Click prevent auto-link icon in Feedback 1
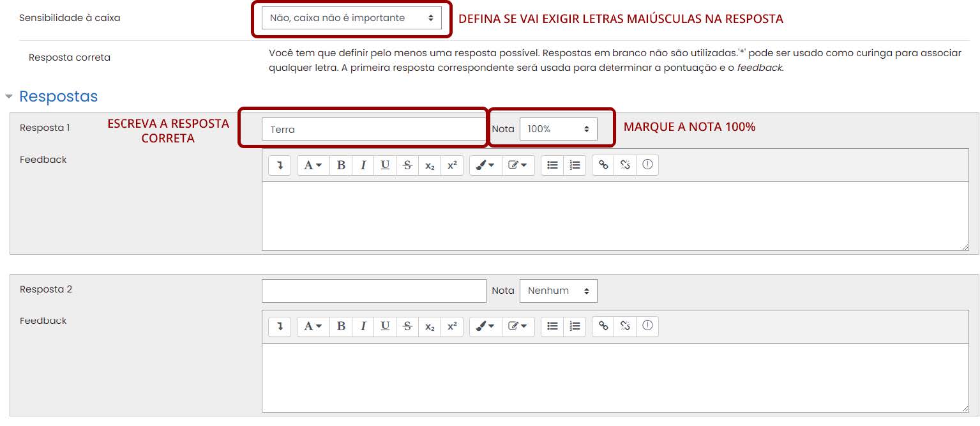This screenshot has width=980, height=426. tap(647, 165)
